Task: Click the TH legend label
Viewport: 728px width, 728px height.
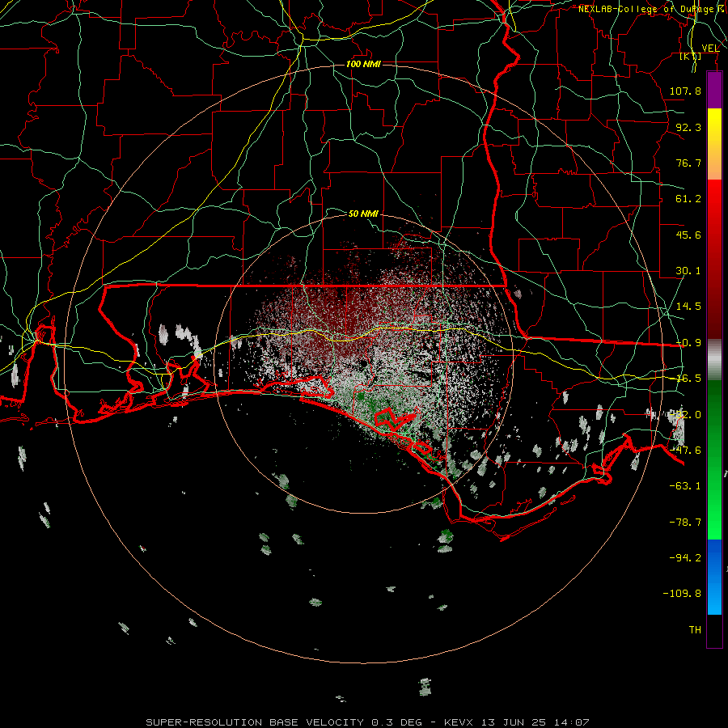Action: (x=695, y=629)
